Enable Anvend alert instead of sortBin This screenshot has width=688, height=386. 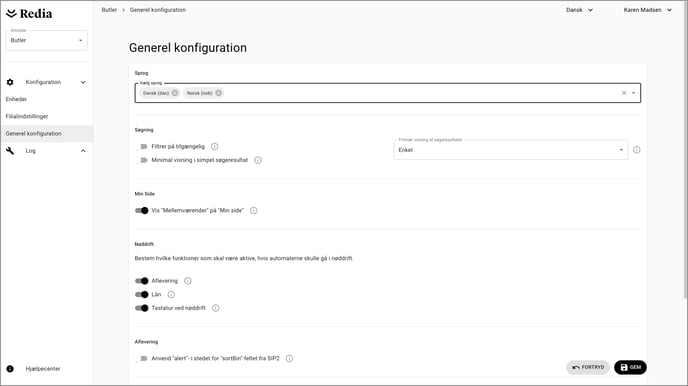point(141,358)
